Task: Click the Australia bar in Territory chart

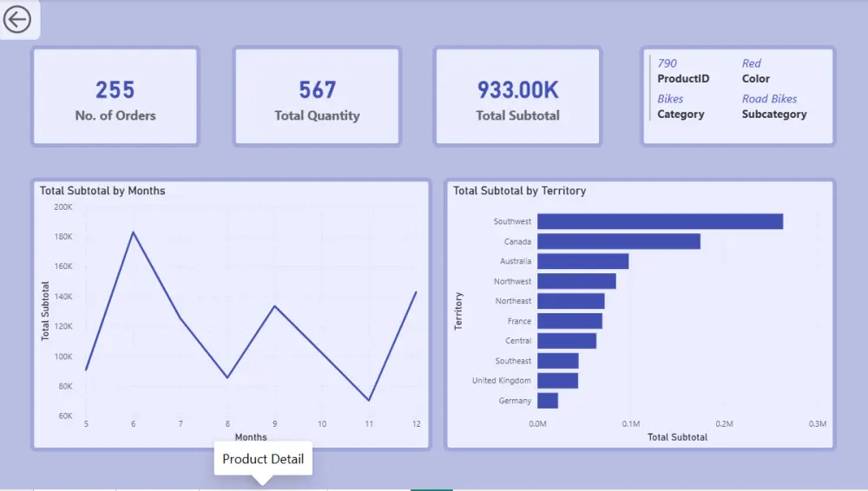Action: pyautogui.click(x=583, y=261)
